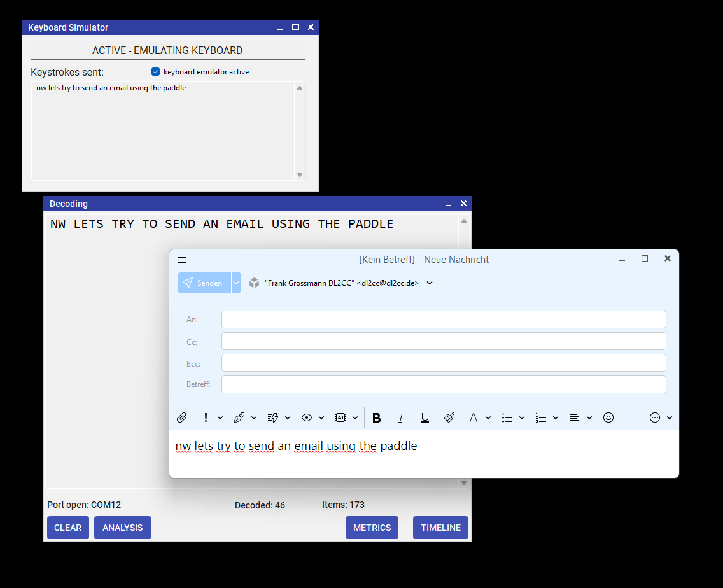Open font color dropdown arrow

(488, 418)
